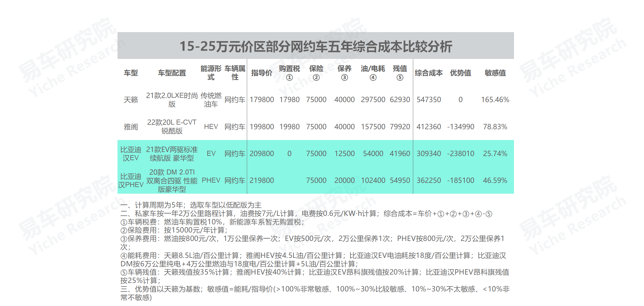Select the 传统燃油车 energy type cell

[x=211, y=100]
